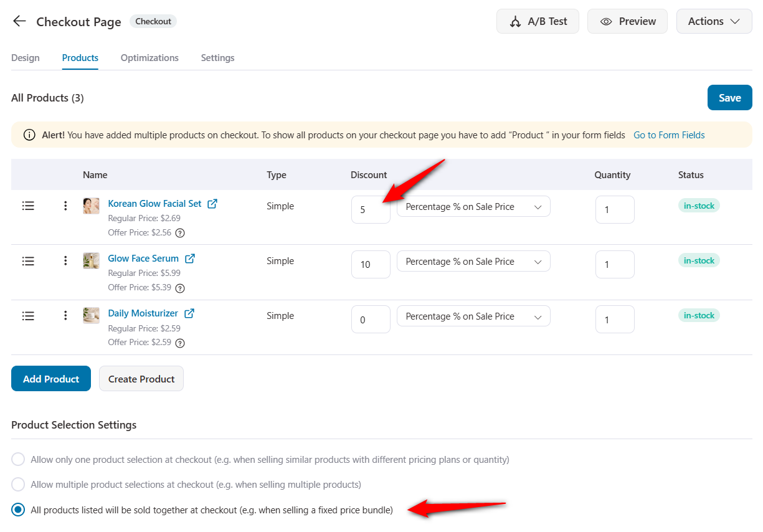Open Daily Moisturizer external link icon
This screenshot has width=763, height=532.
[189, 313]
